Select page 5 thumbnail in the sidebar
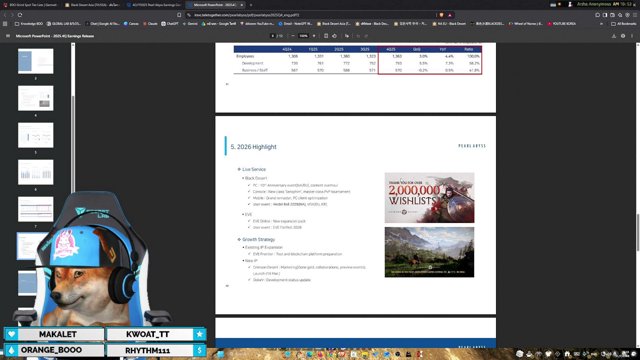Viewport: 640px width, 360px height. pyautogui.click(x=36, y=135)
